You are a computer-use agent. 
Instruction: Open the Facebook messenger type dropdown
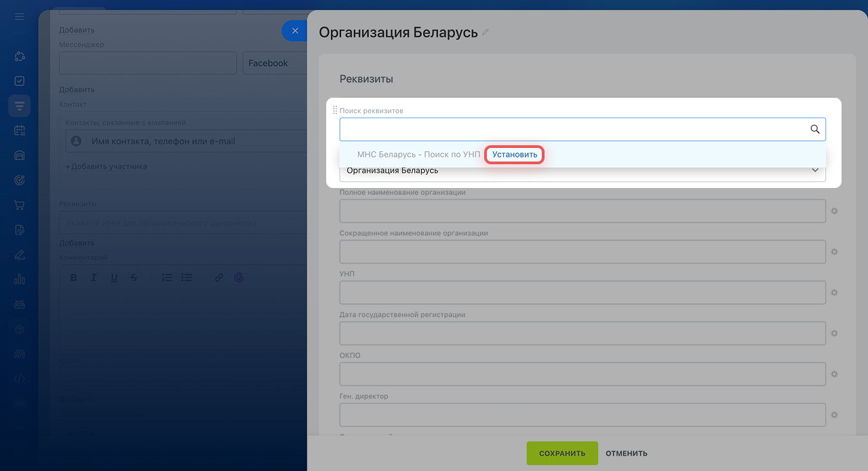[275, 63]
